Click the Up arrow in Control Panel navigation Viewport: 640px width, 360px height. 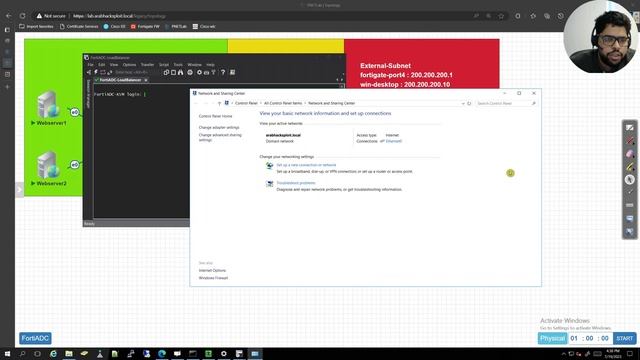coord(219,103)
